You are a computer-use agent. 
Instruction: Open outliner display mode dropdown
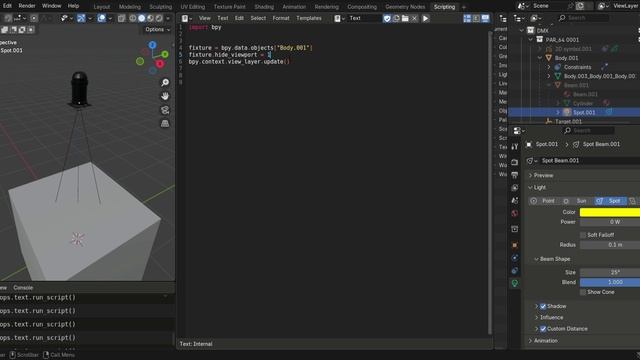[x=536, y=18]
